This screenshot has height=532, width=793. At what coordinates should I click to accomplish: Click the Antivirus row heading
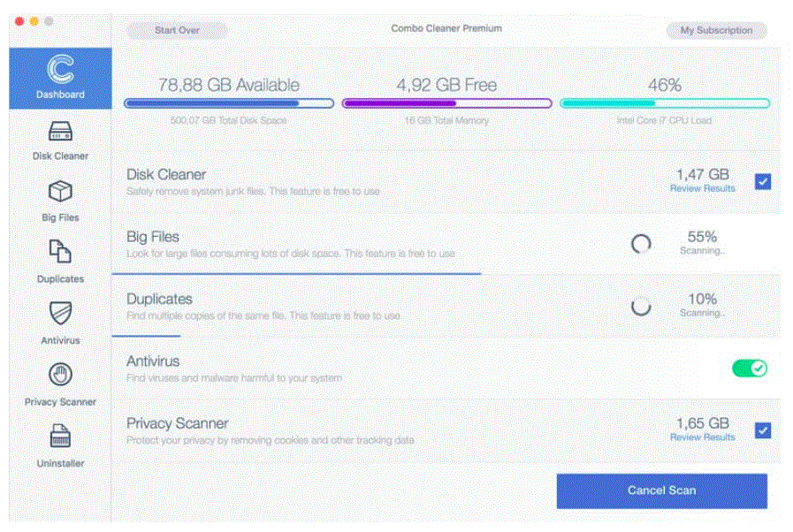point(153,361)
